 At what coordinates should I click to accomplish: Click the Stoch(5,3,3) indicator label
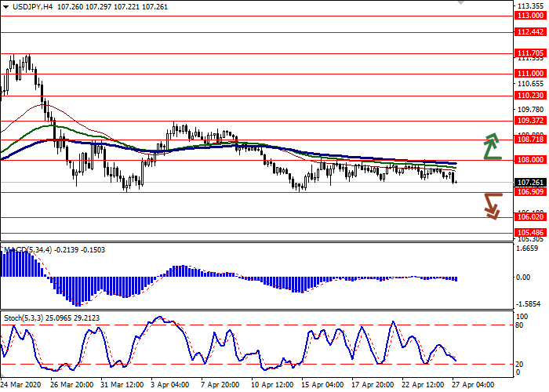coord(25,318)
